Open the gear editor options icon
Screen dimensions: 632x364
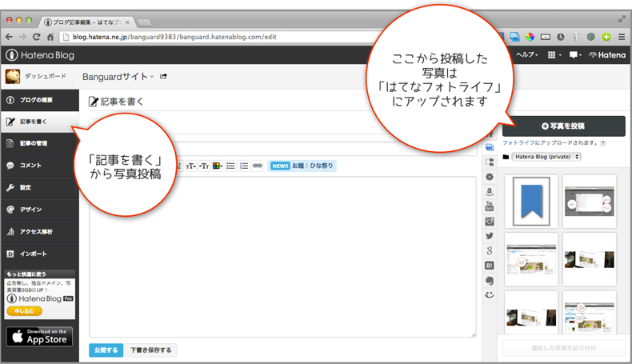coord(490,177)
